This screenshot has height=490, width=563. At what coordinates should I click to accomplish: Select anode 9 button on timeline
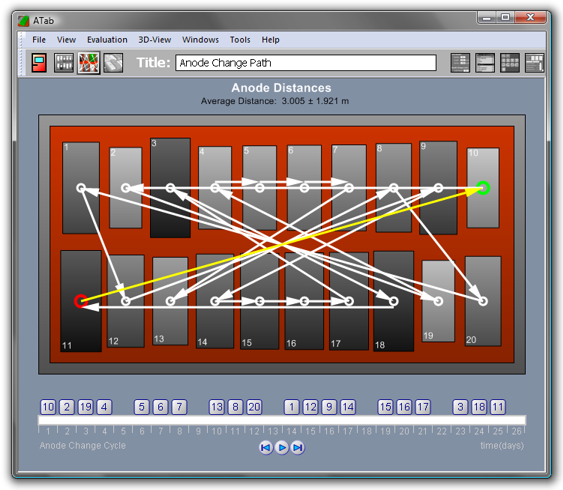pyautogui.click(x=329, y=407)
